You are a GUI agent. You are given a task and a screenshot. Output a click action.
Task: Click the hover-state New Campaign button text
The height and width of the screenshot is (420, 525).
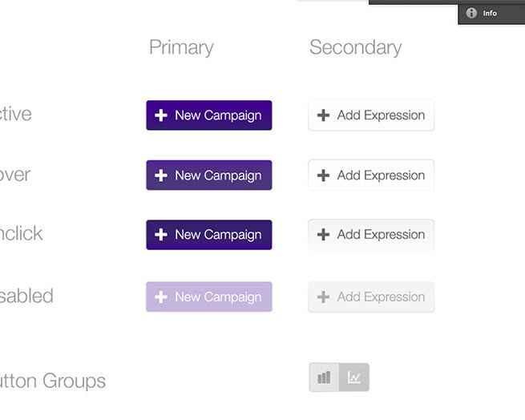click(x=218, y=176)
